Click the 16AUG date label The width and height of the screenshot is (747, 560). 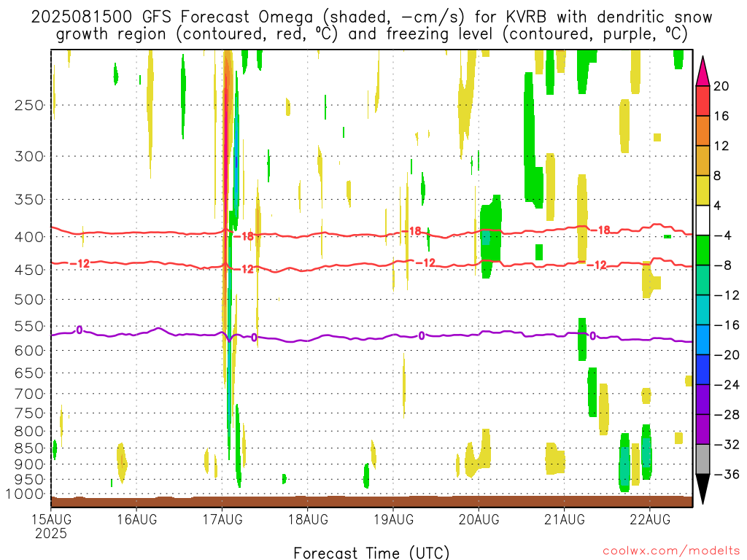coord(137,519)
